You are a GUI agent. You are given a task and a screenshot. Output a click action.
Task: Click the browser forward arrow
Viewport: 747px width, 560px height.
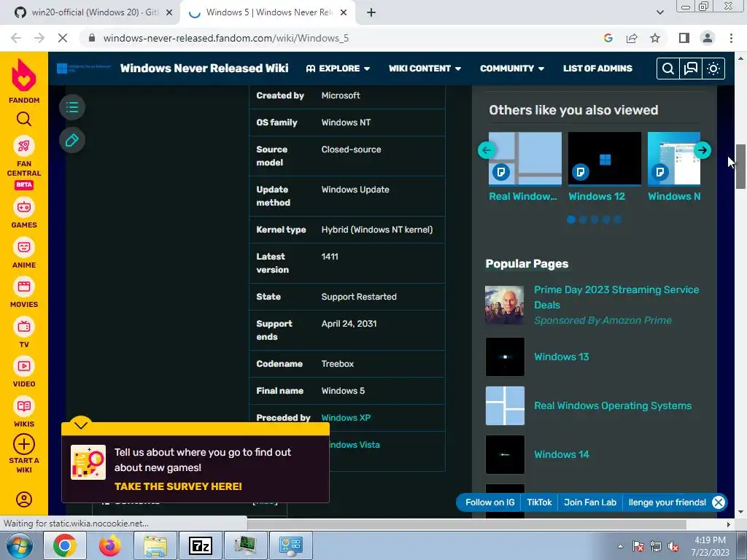coord(39,38)
